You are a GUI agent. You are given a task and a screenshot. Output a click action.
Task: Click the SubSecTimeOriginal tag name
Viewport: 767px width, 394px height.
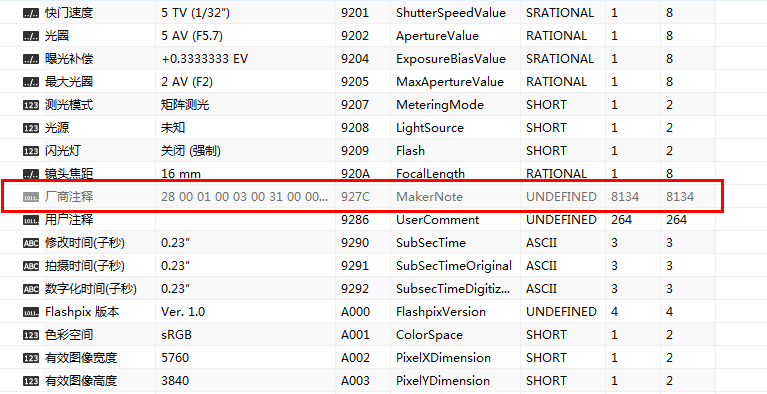tap(454, 266)
